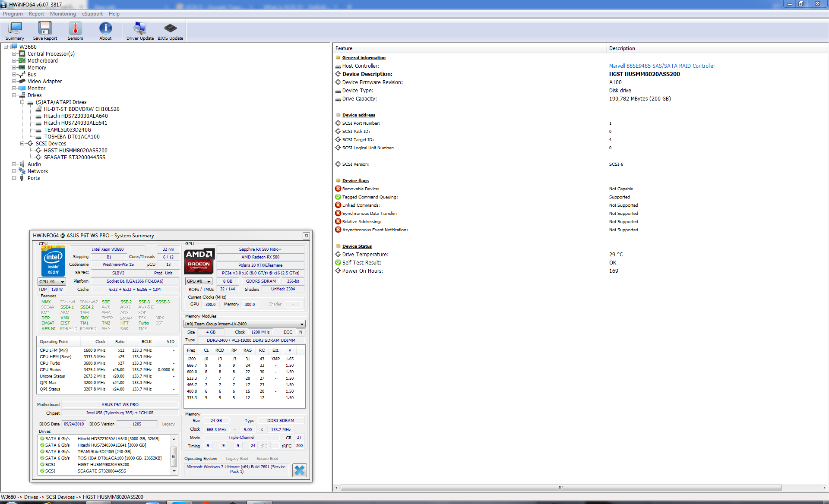
Task: Click scroll-up arrow in summary Drives list
Action: click(x=174, y=439)
